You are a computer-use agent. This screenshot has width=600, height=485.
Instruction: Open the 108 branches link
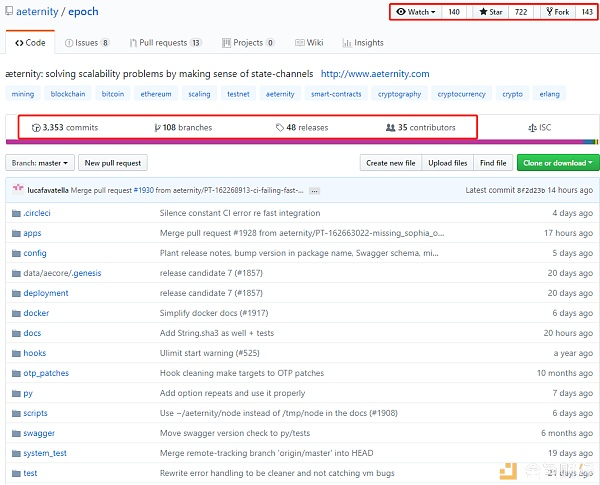183,127
